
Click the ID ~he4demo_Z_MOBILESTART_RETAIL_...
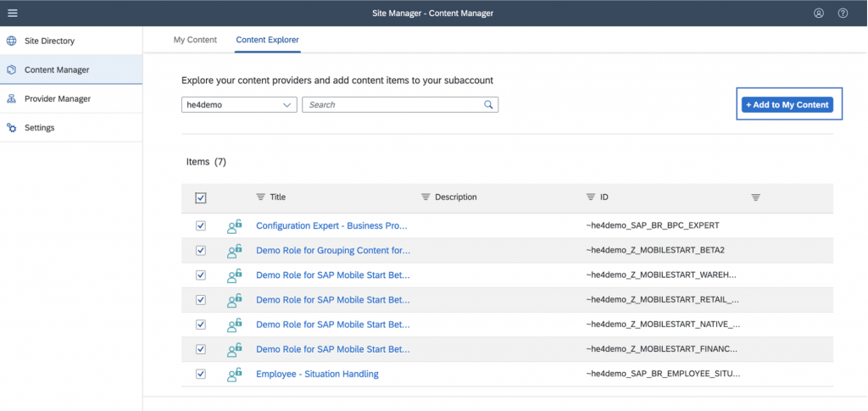(x=663, y=300)
